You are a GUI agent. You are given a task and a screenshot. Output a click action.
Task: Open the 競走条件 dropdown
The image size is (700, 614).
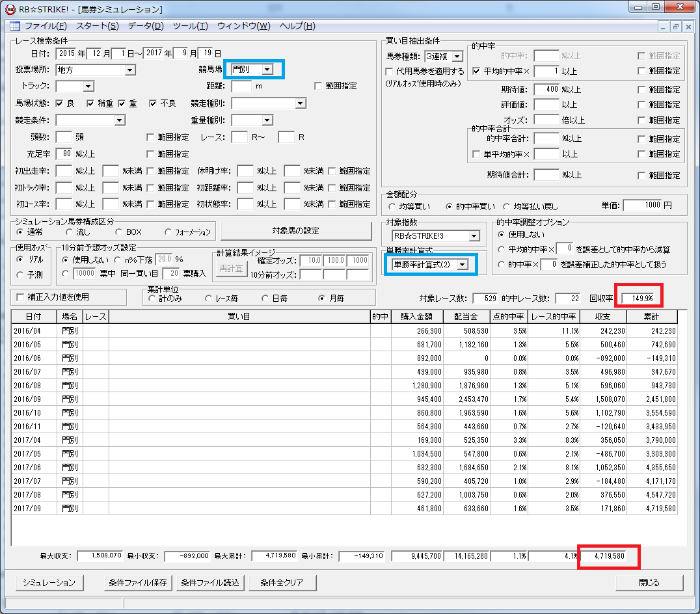pos(119,120)
